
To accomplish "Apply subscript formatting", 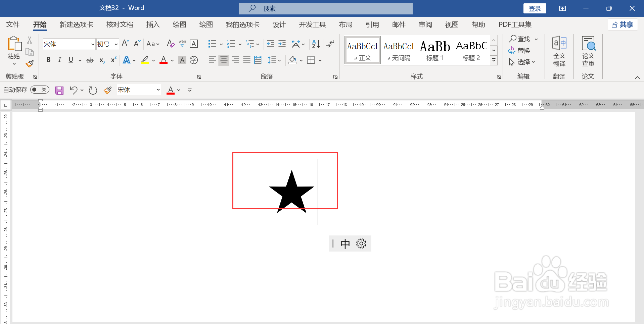I will coord(102,60).
